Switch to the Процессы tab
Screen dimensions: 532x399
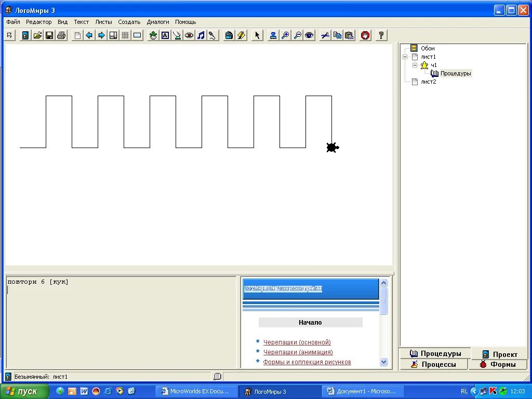[434, 364]
